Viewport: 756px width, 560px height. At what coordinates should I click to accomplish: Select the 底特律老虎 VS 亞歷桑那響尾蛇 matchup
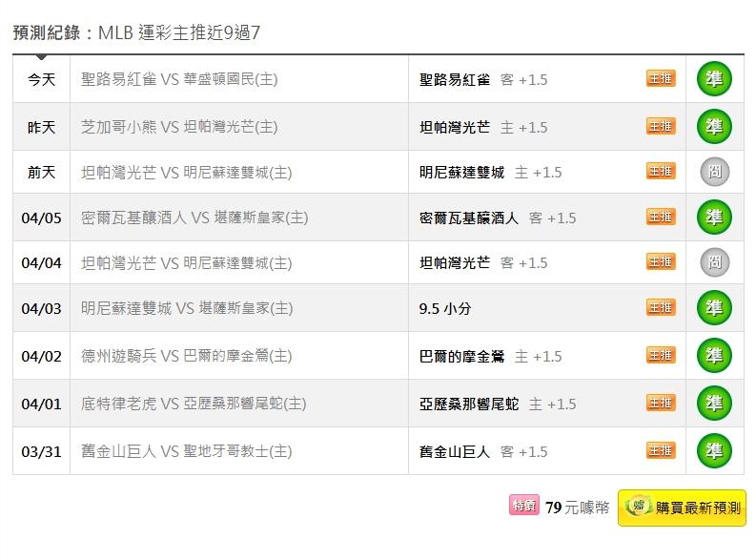coord(194,404)
